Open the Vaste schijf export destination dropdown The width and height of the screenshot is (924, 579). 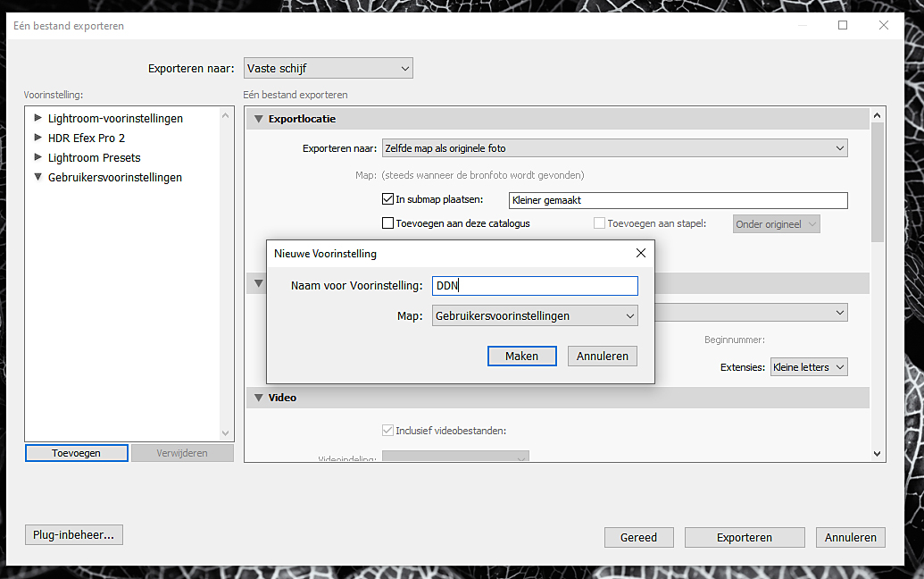pyautogui.click(x=328, y=68)
